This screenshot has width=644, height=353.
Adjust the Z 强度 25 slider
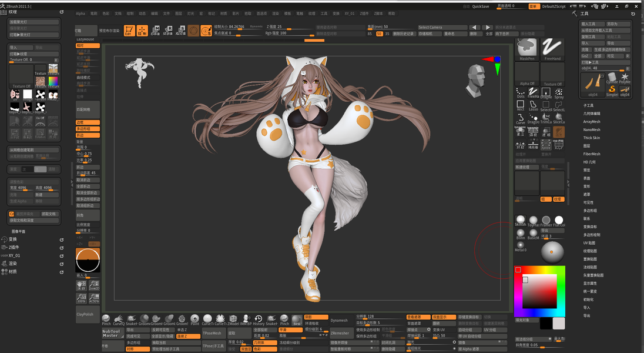pyautogui.click(x=289, y=26)
